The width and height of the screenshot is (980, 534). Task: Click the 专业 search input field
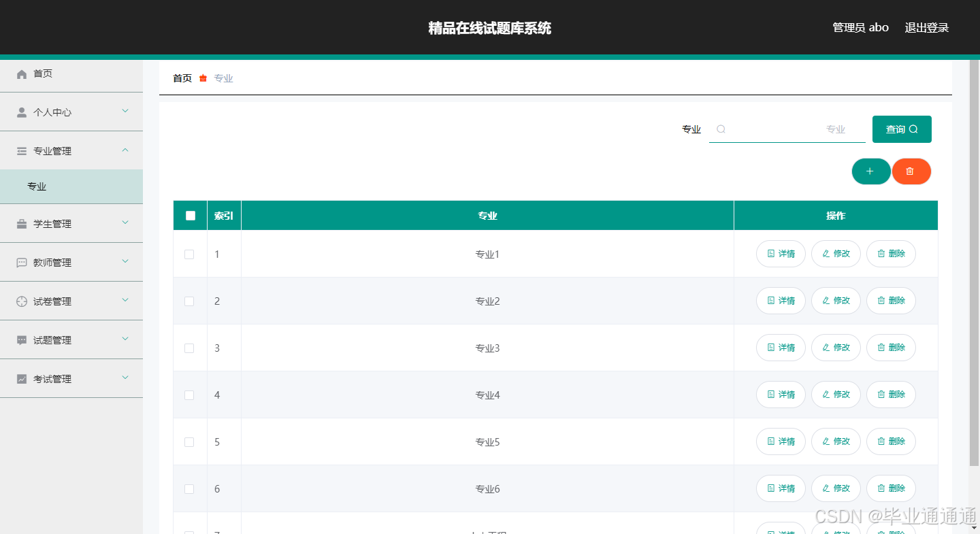click(x=787, y=129)
